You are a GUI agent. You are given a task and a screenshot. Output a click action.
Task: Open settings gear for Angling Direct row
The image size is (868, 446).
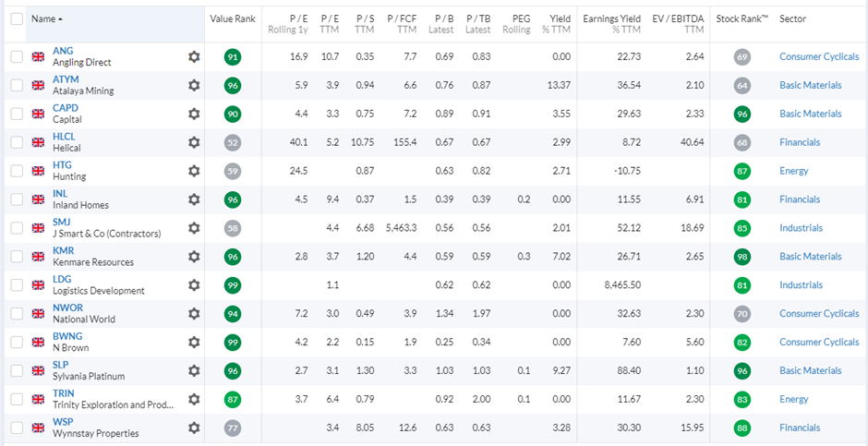[194, 57]
